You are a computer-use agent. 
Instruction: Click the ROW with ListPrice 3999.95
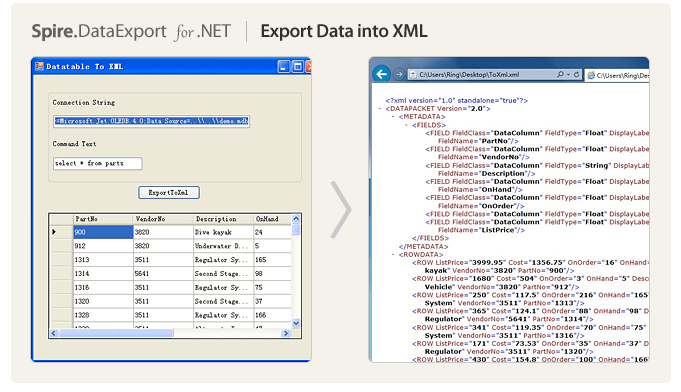(530, 267)
